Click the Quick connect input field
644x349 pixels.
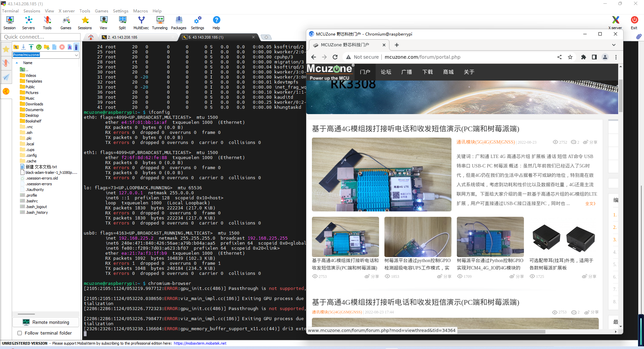coord(40,37)
